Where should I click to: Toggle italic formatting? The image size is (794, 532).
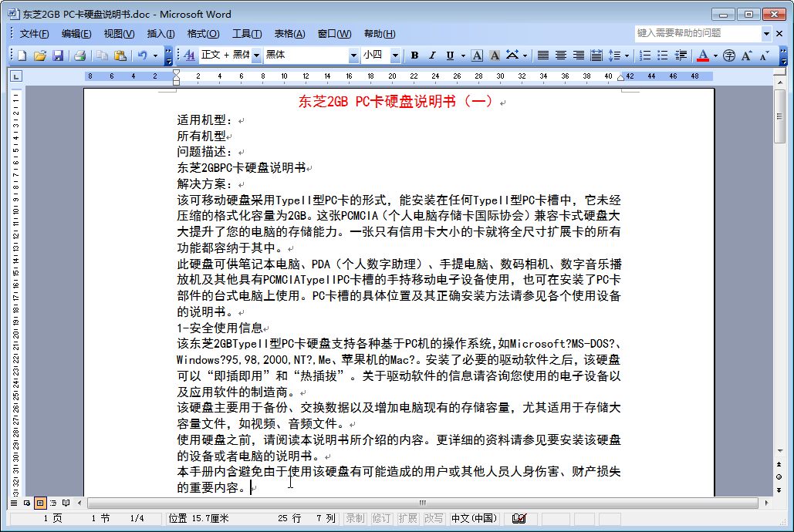[x=432, y=56]
